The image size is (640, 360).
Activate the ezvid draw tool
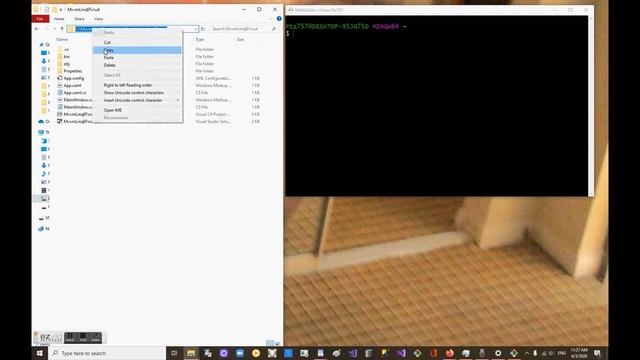(96, 338)
